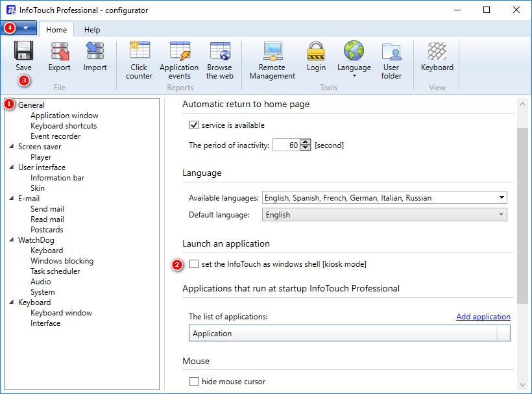Click the vertical scrollbar thumb
Screen dimensions: 532x394
(522, 215)
